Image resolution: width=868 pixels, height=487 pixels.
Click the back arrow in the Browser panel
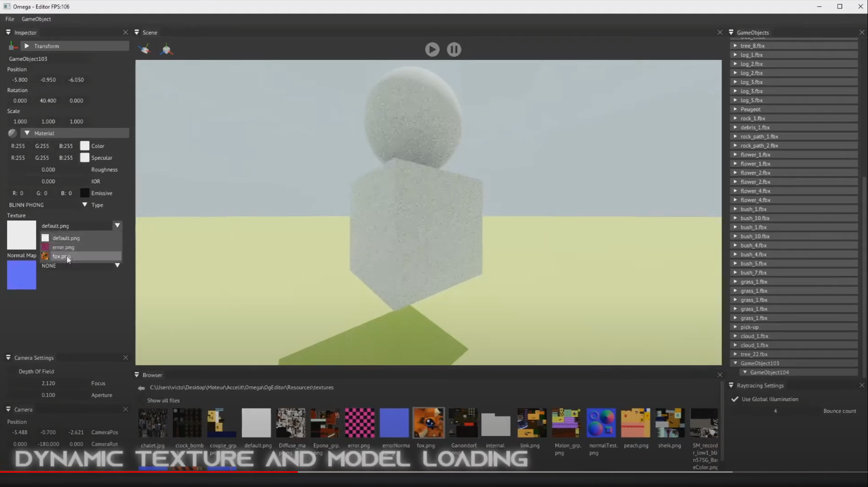(140, 388)
